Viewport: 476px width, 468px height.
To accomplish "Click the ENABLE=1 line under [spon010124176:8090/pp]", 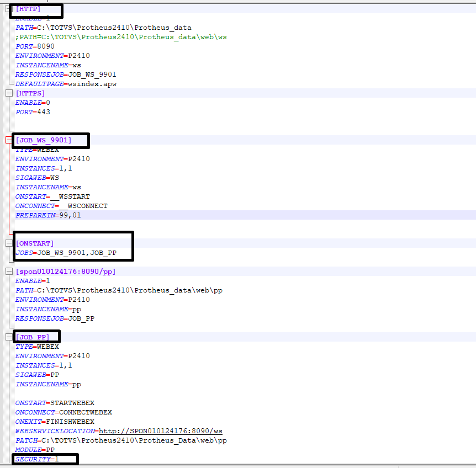I will pyautogui.click(x=33, y=281).
